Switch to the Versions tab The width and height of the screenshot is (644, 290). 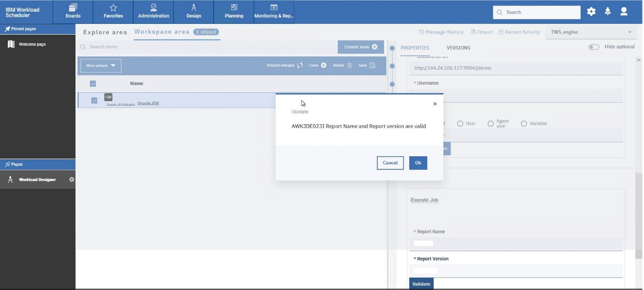[458, 48]
